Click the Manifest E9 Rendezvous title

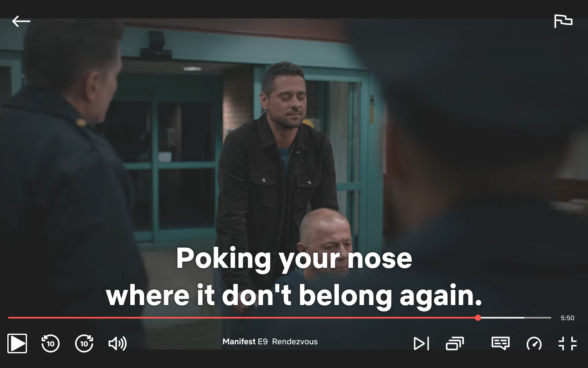click(270, 341)
